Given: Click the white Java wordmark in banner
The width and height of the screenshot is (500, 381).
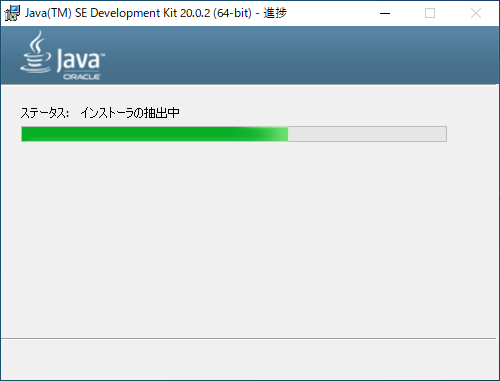Looking at the screenshot, I should [78, 60].
